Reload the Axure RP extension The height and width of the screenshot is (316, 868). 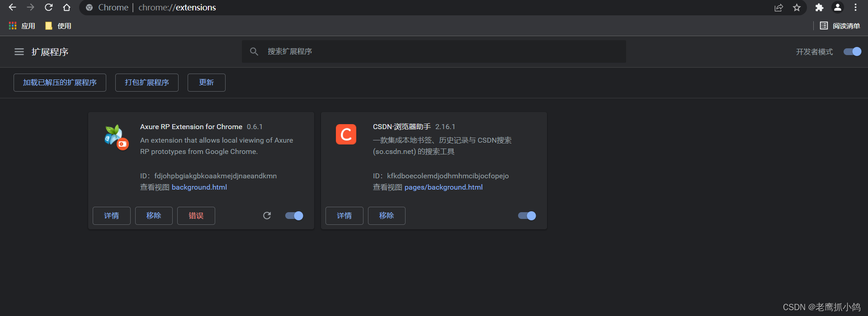coord(267,216)
